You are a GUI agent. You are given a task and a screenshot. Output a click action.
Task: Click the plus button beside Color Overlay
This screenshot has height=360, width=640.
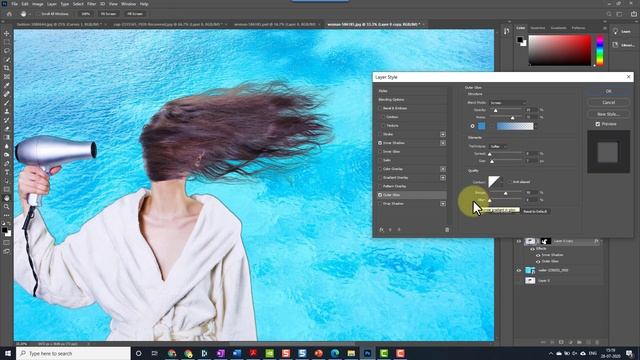pyautogui.click(x=443, y=169)
